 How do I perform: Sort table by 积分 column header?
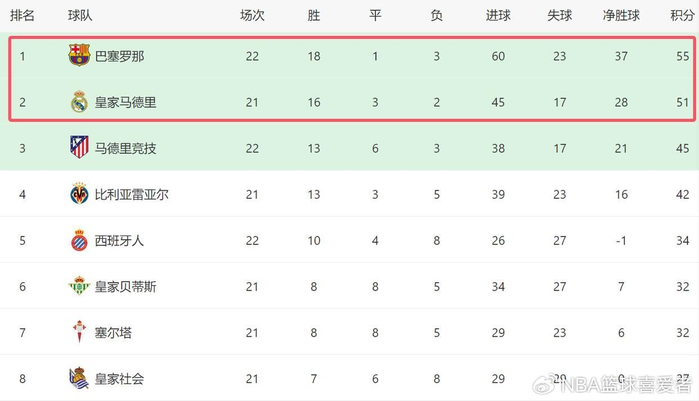(x=684, y=15)
